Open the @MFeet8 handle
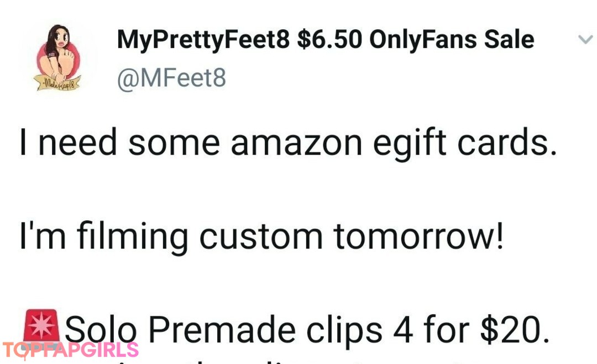The image size is (597, 364). point(172,78)
